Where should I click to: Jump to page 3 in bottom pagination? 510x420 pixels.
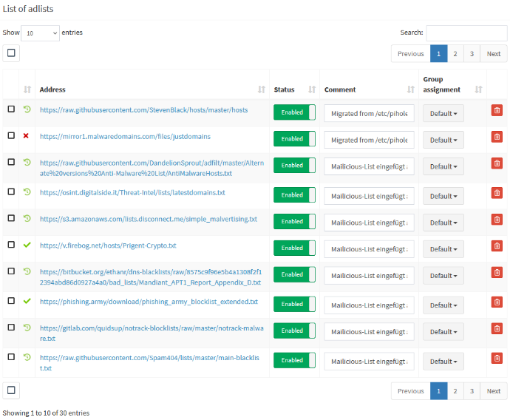pos(472,391)
